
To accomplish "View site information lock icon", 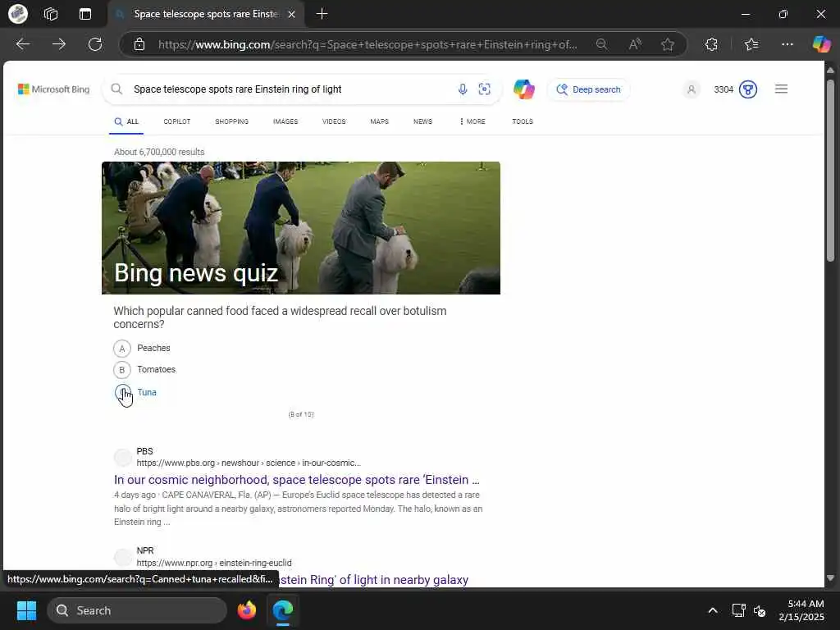I will point(139,44).
